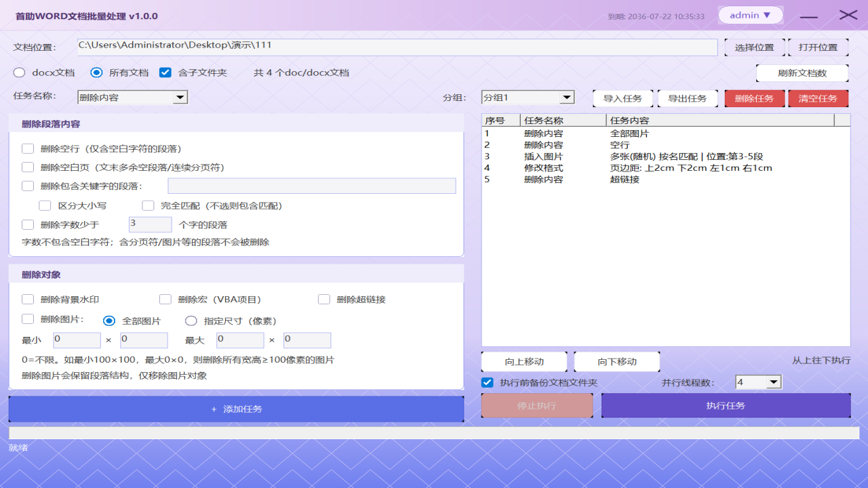Open the admin user dropdown
868x488 pixels.
click(750, 15)
